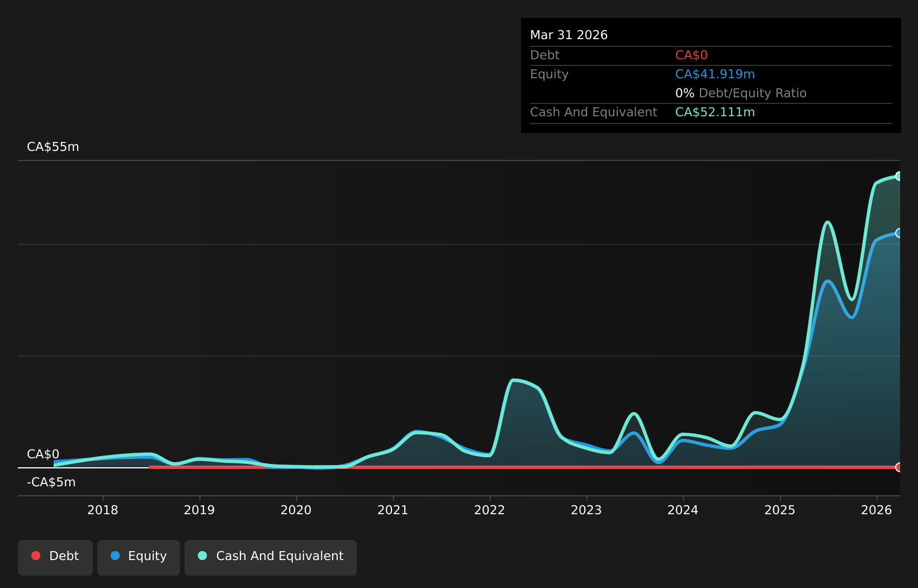Click the teal Cash And Equivalent legend dot
Screen dimensions: 918x588
pos(202,556)
